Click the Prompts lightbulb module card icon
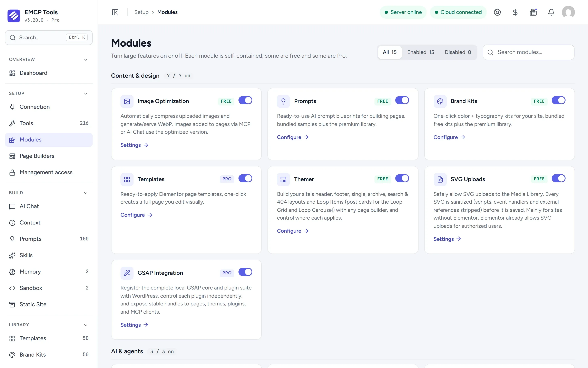Viewport: 588px width, 368px height. [283, 101]
